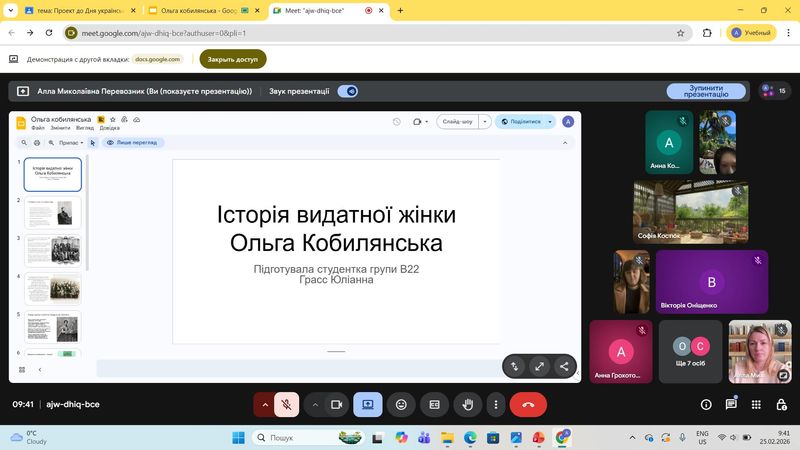The height and width of the screenshot is (450, 800).
Task: Open the Файл menu in Slides
Action: [37, 128]
